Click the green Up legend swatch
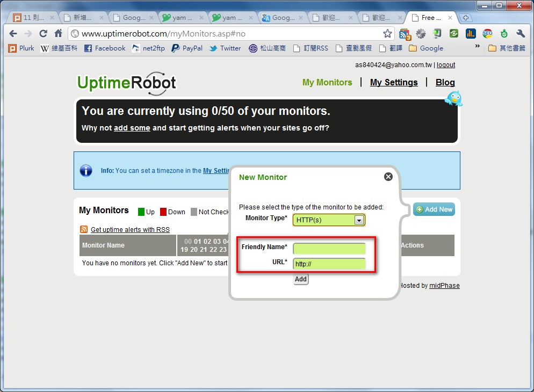Screen dimensions: 534x392 (141, 212)
